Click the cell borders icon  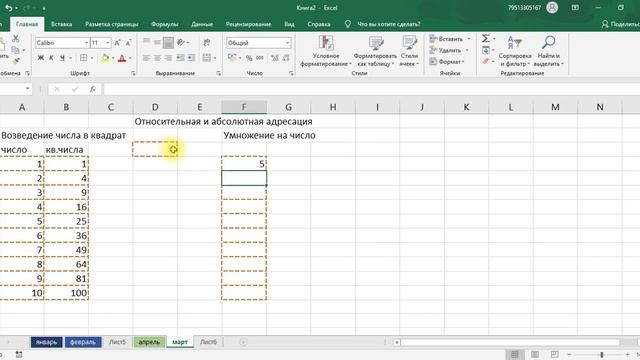pyautogui.click(x=83, y=58)
